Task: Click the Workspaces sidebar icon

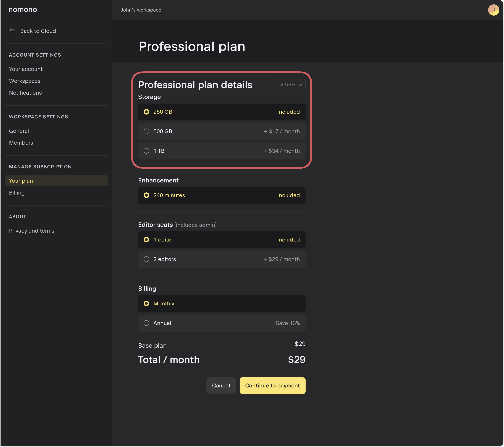Action: [25, 81]
